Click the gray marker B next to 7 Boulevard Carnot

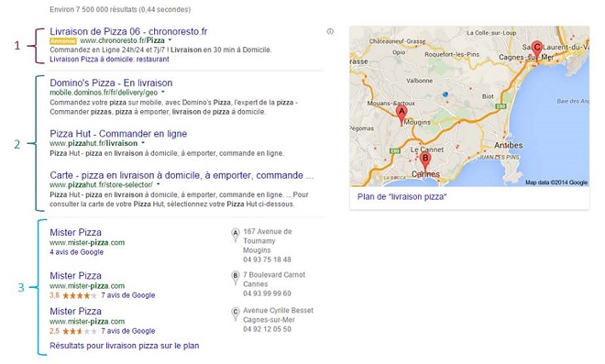coord(235,278)
